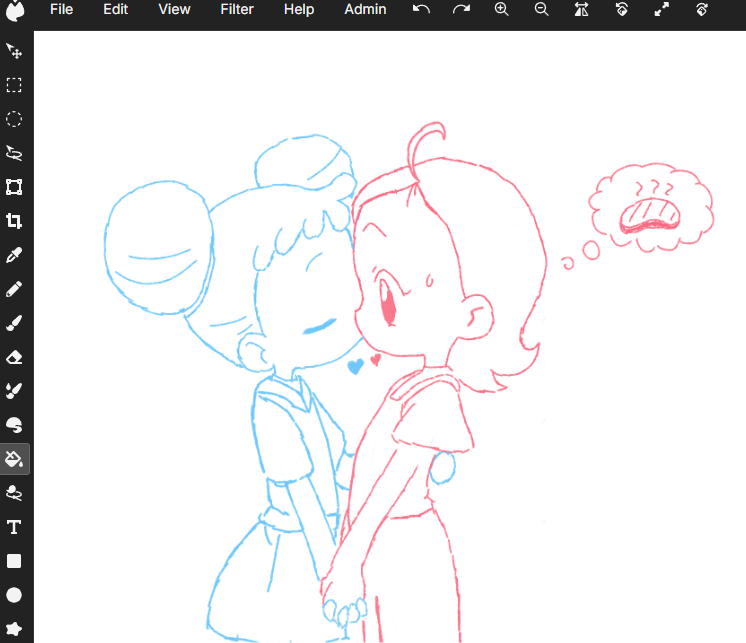Select the lasso selection tool
The width and height of the screenshot is (746, 643).
point(14,153)
